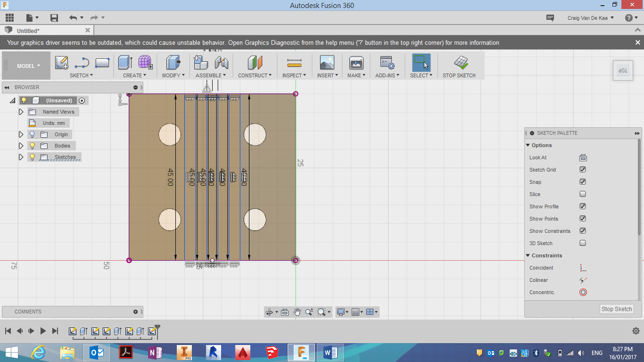Enable the 3D Sketch checkbox

[583, 243]
